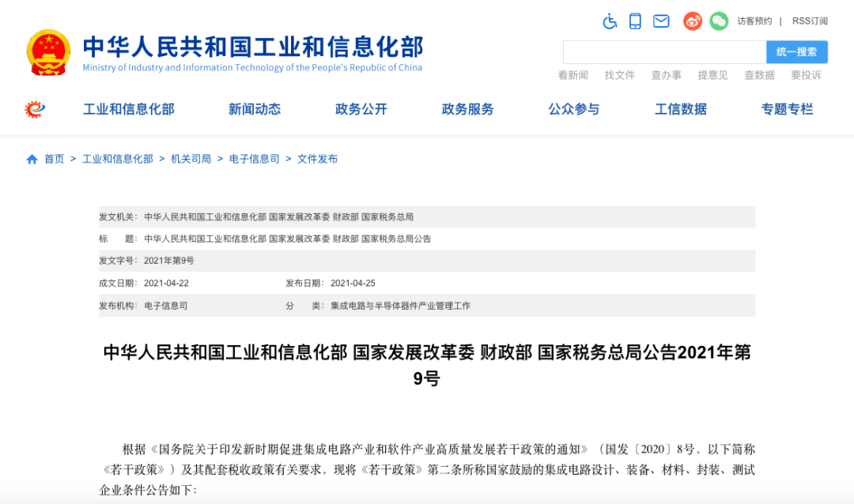Open RSS订阅 subscription link
This screenshot has width=854, height=504.
click(810, 21)
